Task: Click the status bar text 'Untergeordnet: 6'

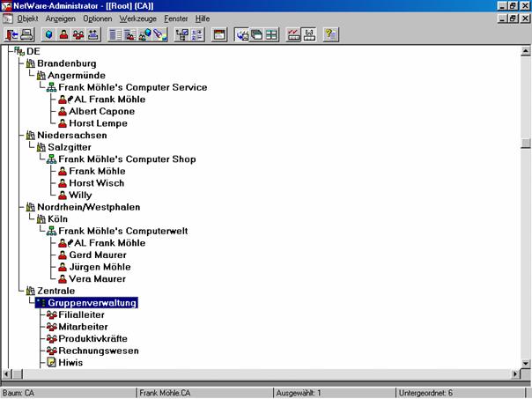Action: click(425, 393)
